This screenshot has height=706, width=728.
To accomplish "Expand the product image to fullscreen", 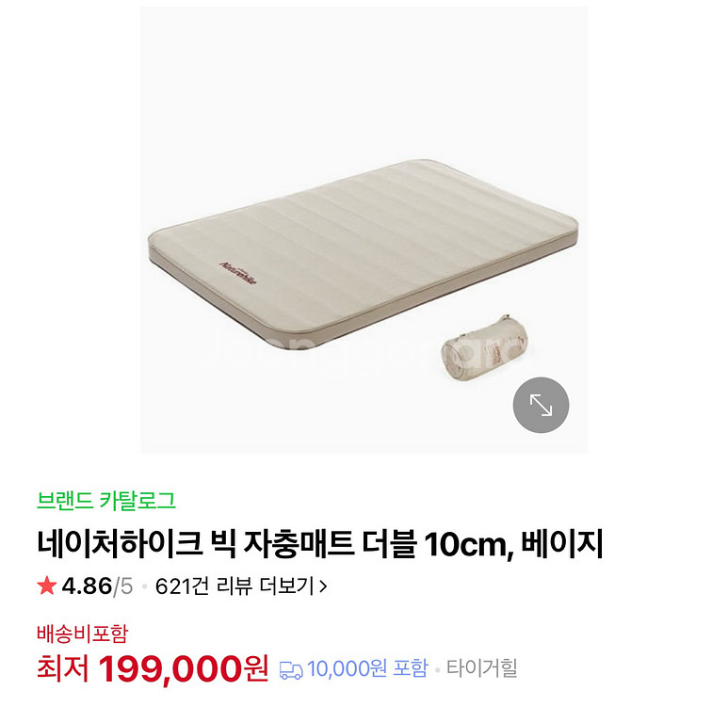I will point(541,405).
